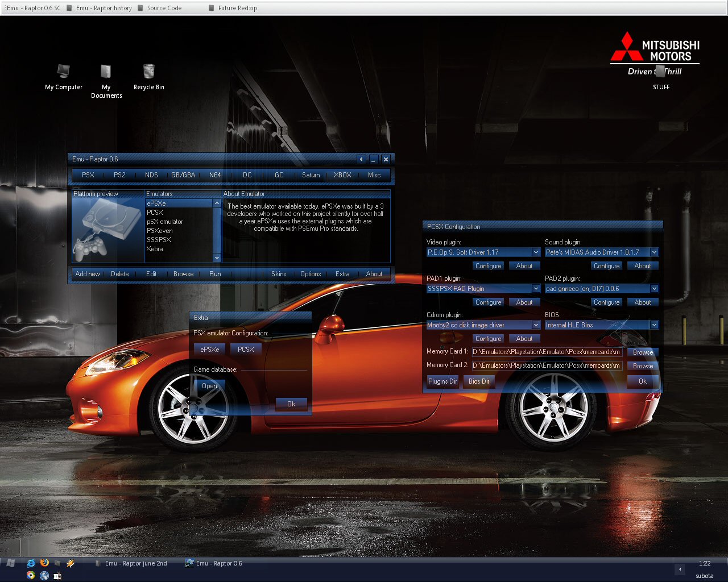
Task: Select pSX emulator in the Emulators list
Action: pyautogui.click(x=179, y=222)
